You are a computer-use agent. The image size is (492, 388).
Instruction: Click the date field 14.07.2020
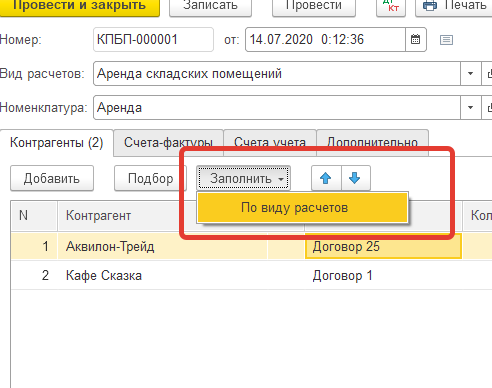(325, 40)
